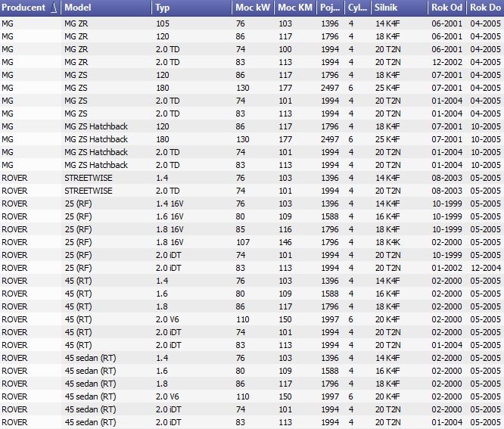The image size is (504, 429).
Task: Click engine 18 K4K in 25 (RF) row
Action: click(387, 242)
